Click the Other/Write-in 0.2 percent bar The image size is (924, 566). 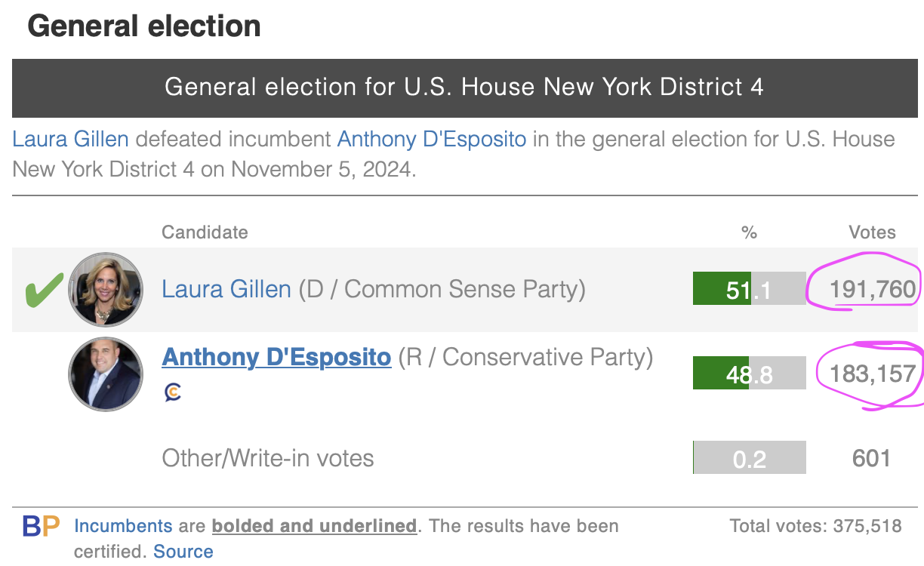(749, 458)
